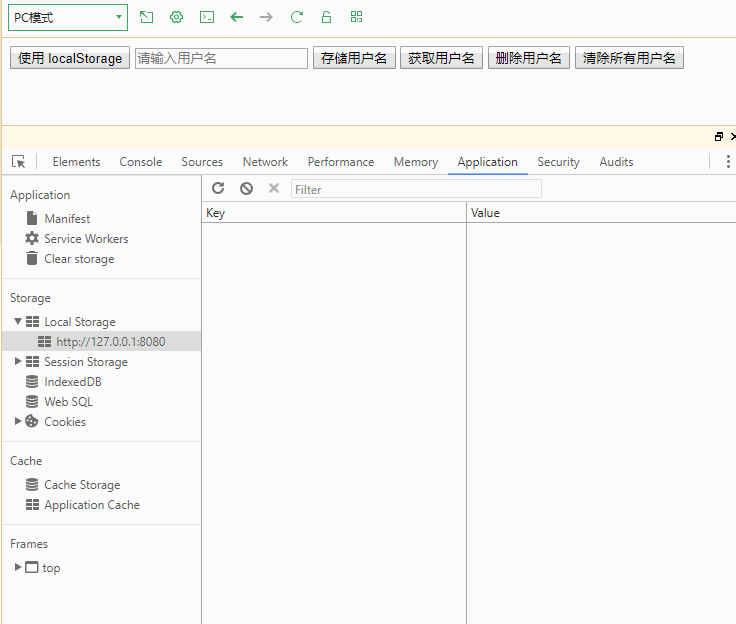Click the delete selected X icon
The width and height of the screenshot is (736, 624).
point(274,189)
